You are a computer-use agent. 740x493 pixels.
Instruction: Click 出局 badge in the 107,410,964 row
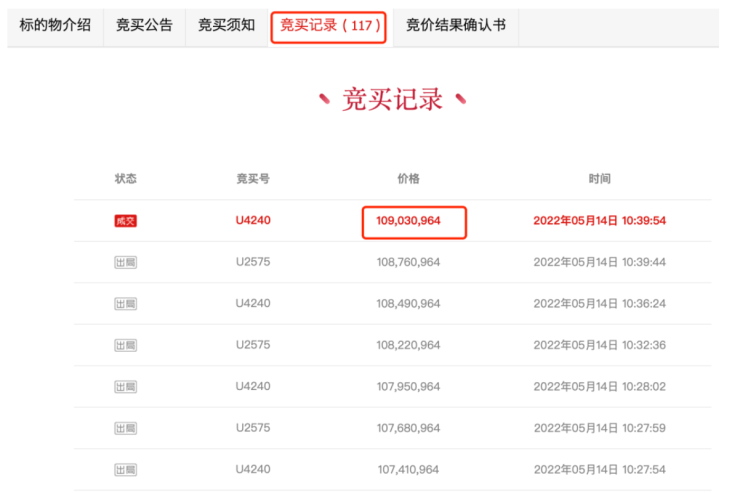click(x=125, y=469)
